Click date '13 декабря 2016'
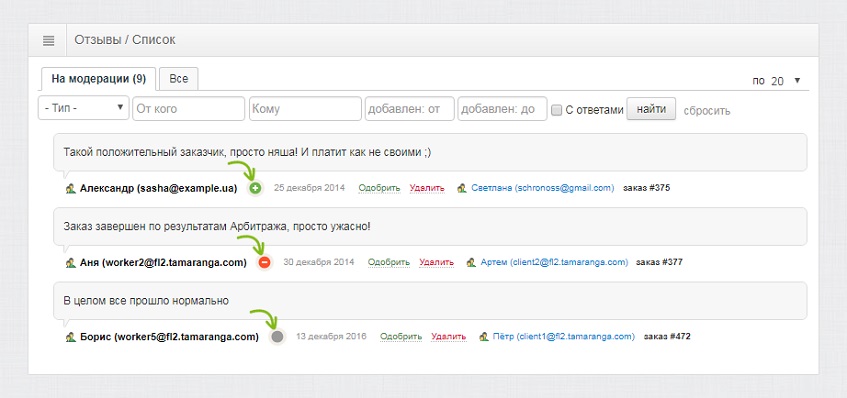Image resolution: width=847 pixels, height=398 pixels. click(331, 336)
